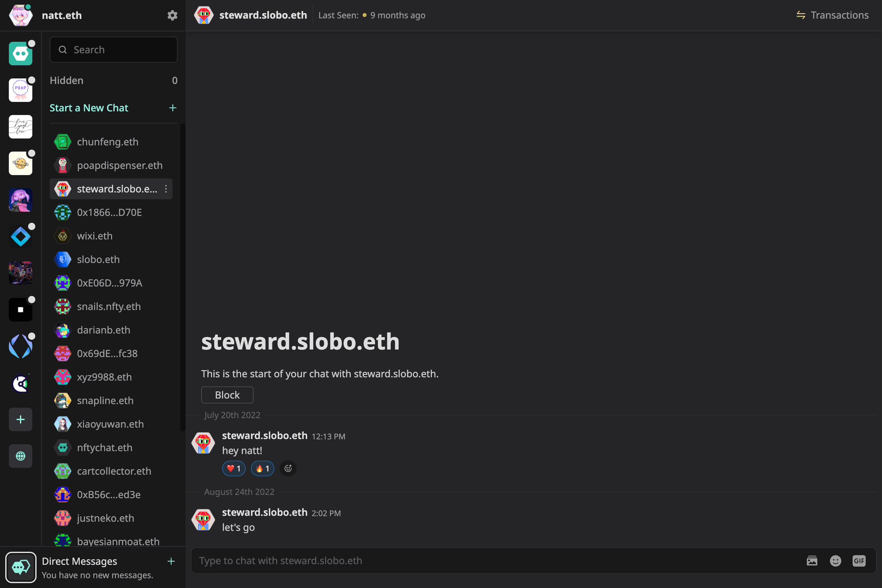Click the plus beside Start a New Chat
This screenshot has width=882, height=588.
click(x=173, y=108)
